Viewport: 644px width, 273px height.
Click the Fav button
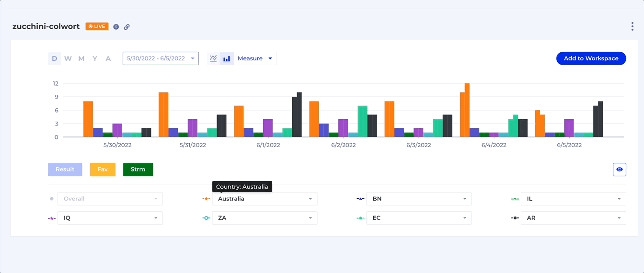(103, 170)
